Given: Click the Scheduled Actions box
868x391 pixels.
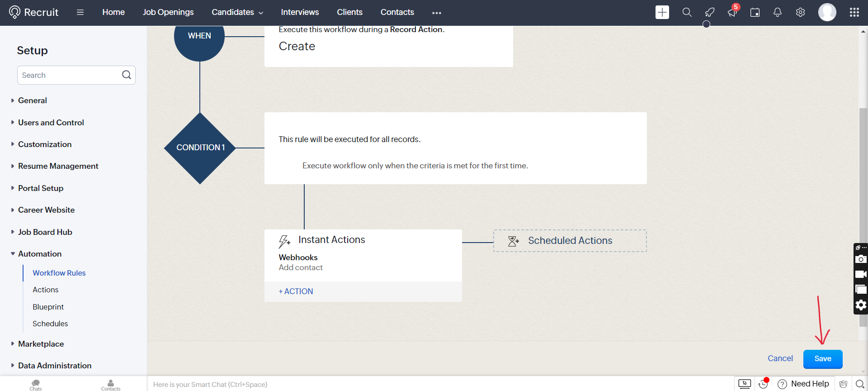Looking at the screenshot, I should point(570,241).
